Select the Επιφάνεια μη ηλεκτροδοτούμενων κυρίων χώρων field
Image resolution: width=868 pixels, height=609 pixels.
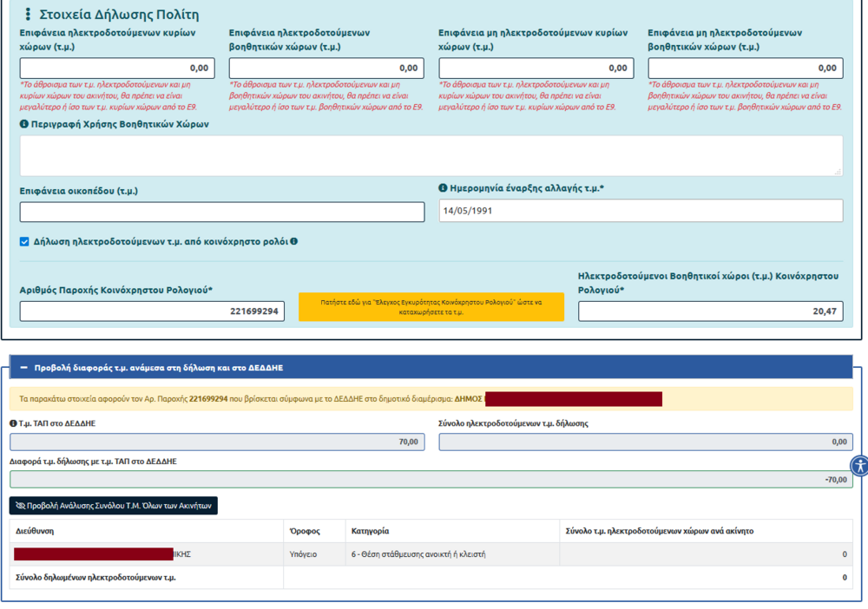tap(536, 69)
